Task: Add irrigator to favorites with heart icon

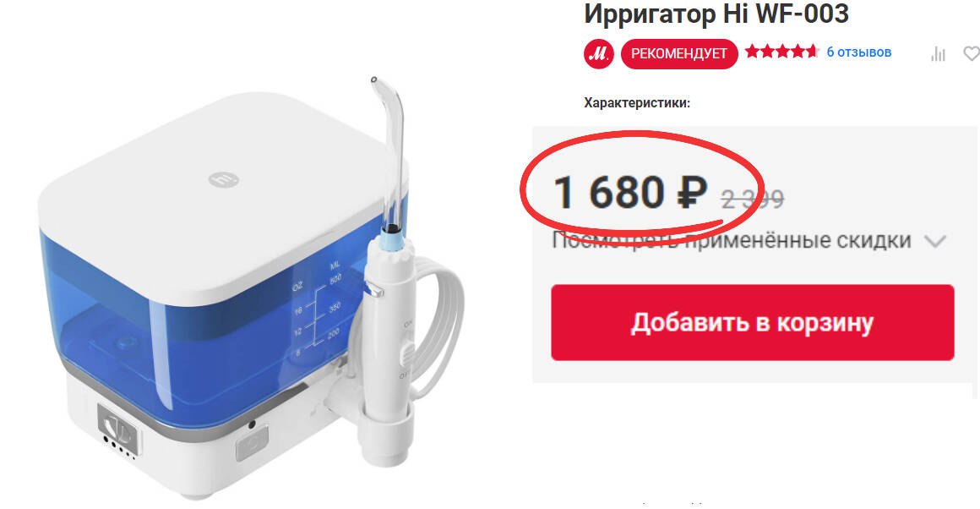Action: (972, 54)
